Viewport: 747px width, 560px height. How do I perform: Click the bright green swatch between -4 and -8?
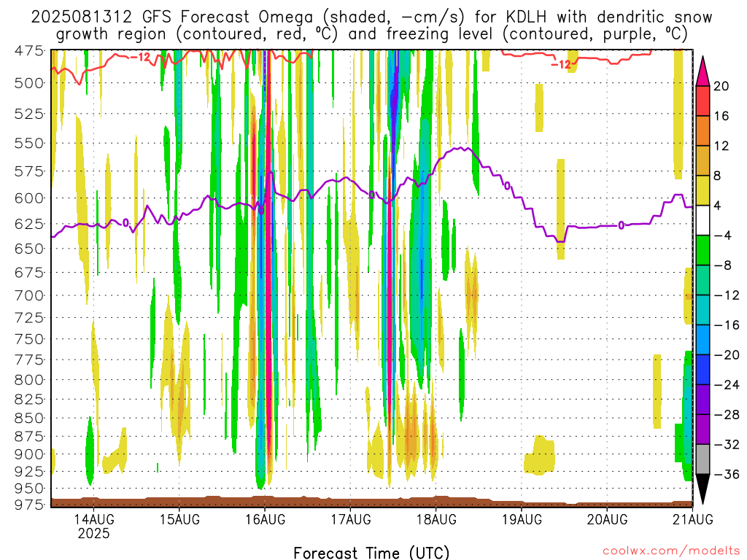(x=703, y=250)
